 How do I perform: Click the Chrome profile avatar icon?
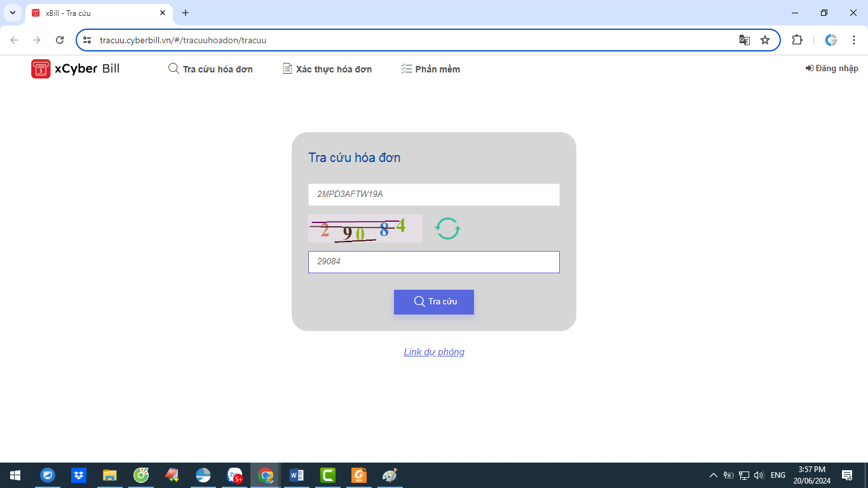pyautogui.click(x=831, y=40)
